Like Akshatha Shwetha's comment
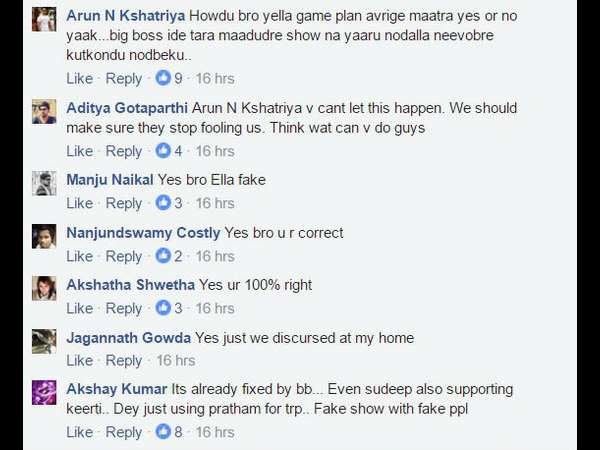This screenshot has width=600, height=450. [x=79, y=308]
